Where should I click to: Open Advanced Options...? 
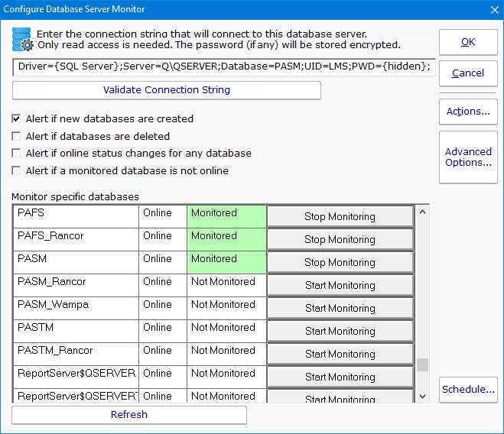click(x=468, y=157)
